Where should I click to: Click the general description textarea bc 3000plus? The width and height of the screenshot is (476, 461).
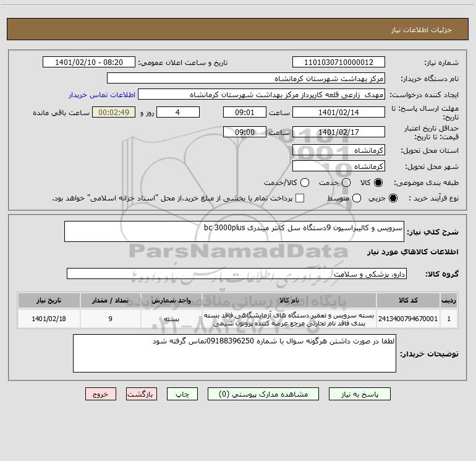coord(234,231)
